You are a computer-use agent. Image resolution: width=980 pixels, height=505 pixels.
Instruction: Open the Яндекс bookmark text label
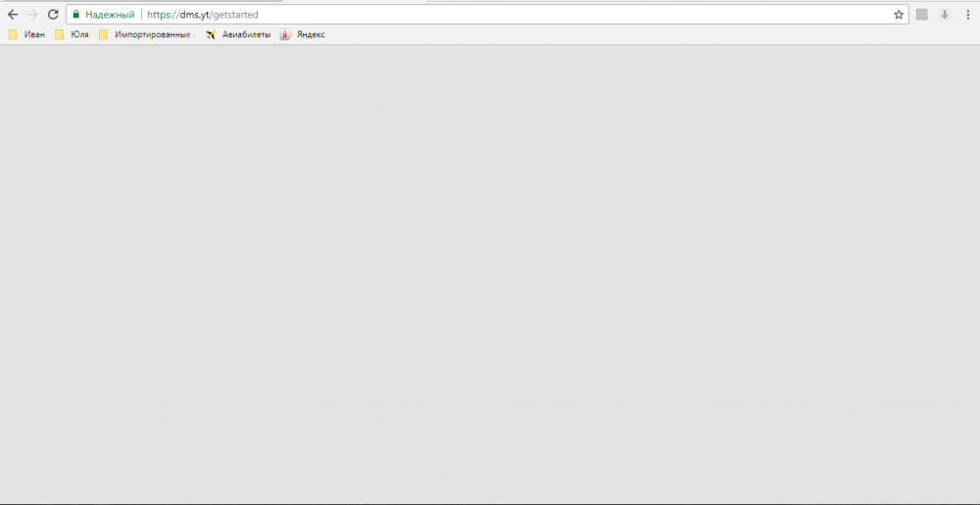(x=310, y=34)
